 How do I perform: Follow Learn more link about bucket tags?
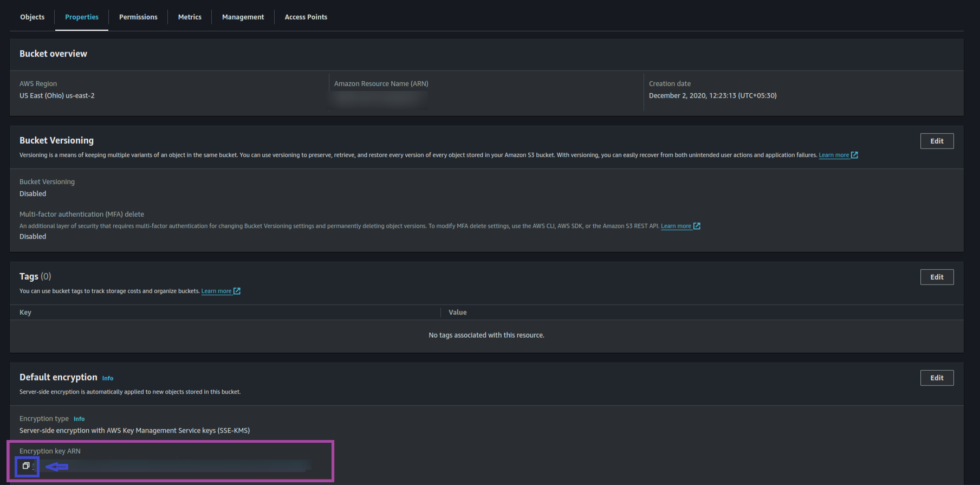point(216,291)
